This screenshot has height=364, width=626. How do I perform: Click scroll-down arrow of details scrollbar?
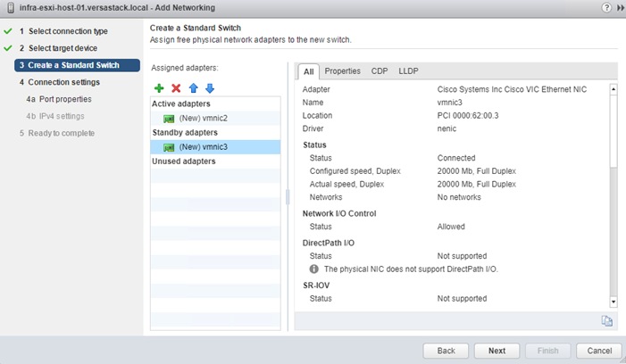[613, 302]
